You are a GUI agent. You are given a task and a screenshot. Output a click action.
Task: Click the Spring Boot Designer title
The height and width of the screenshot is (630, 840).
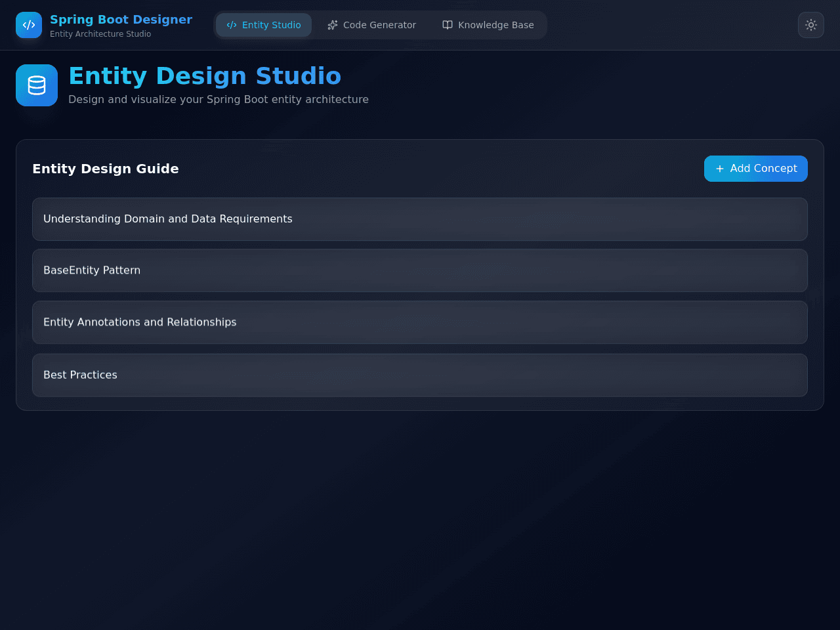(x=121, y=20)
